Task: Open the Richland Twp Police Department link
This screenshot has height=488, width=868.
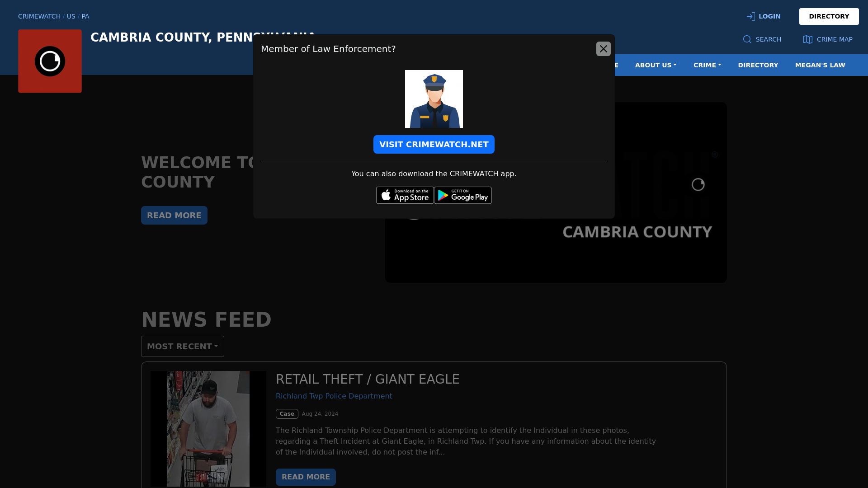Action: point(334,396)
